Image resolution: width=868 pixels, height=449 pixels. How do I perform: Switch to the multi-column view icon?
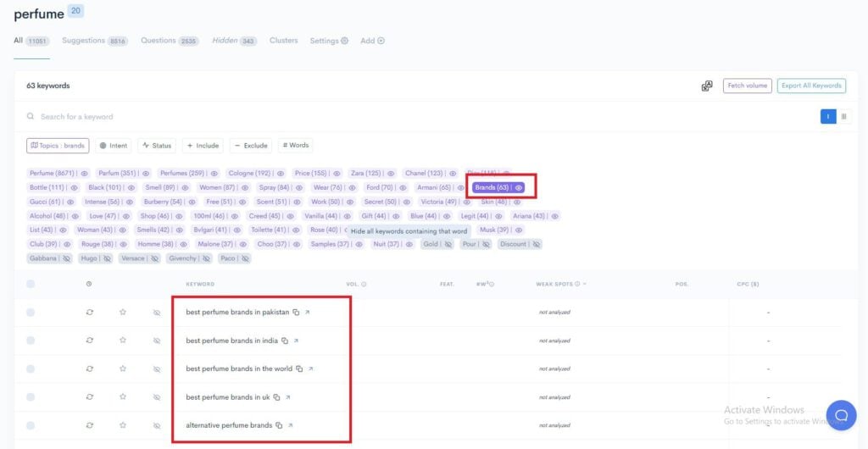[x=844, y=117]
